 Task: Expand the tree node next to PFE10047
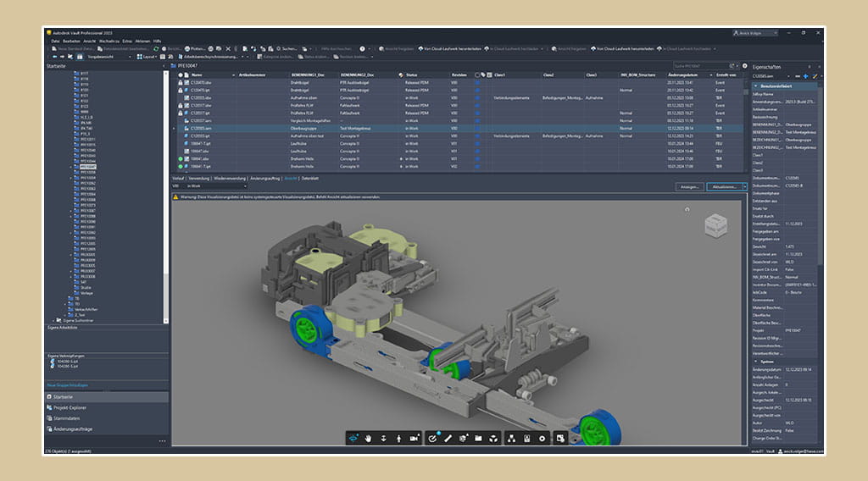(71, 168)
